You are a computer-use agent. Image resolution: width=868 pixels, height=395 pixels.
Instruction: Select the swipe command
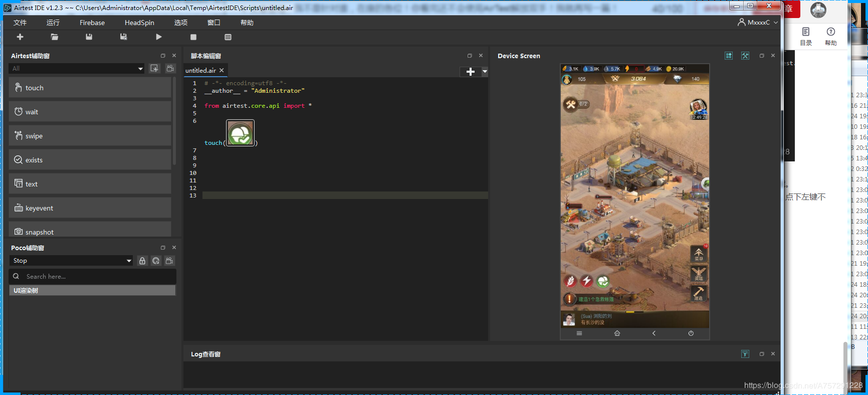pos(90,136)
